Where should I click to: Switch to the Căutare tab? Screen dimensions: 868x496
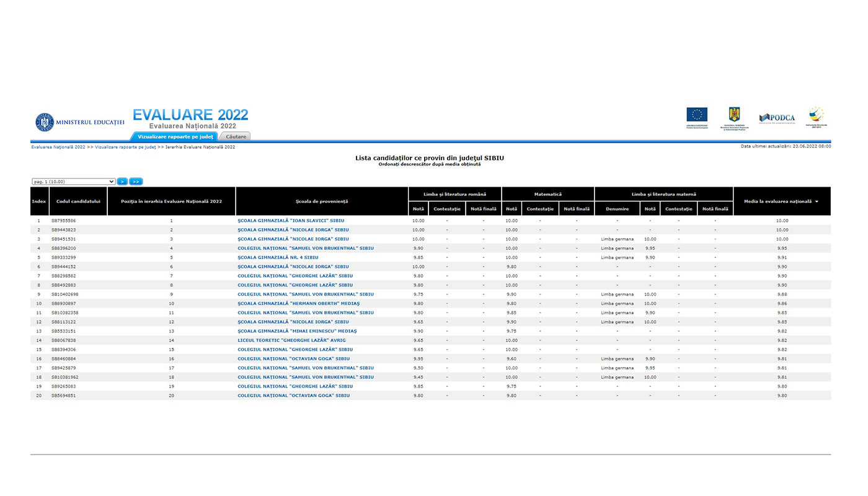(236, 136)
